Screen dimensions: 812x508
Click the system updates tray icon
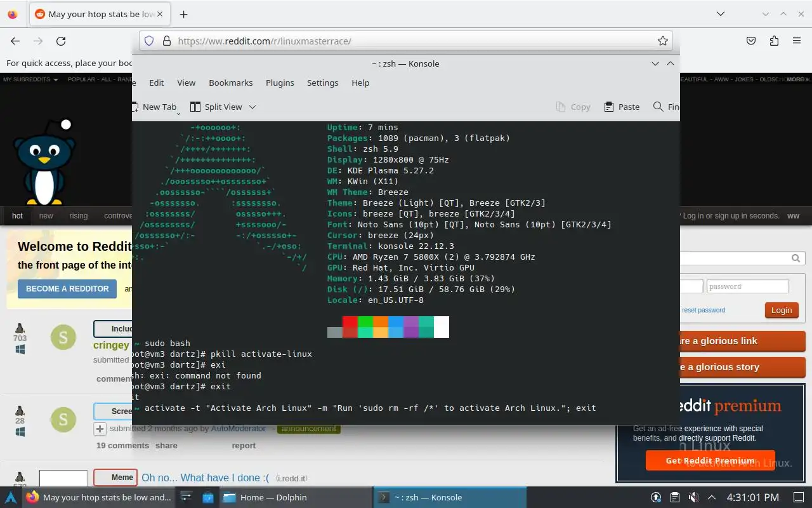coord(656,497)
